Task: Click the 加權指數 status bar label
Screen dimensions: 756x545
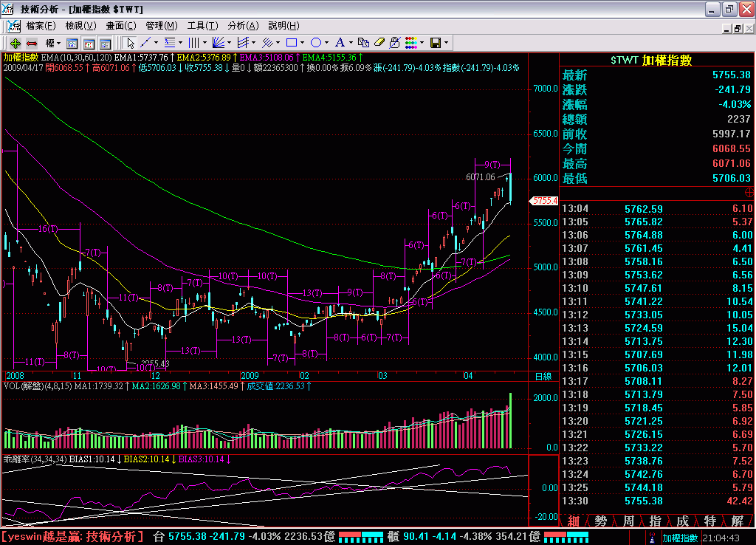Action: click(680, 538)
